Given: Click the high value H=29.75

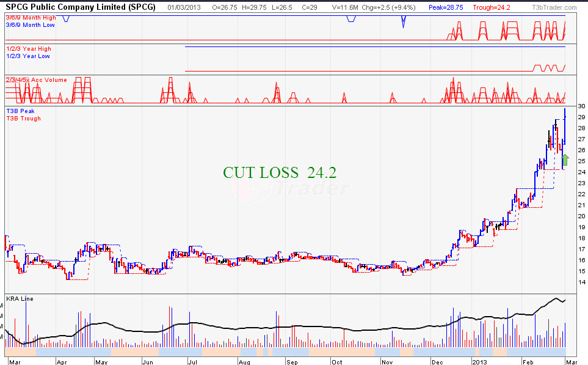Looking at the screenshot, I should click(x=254, y=7).
